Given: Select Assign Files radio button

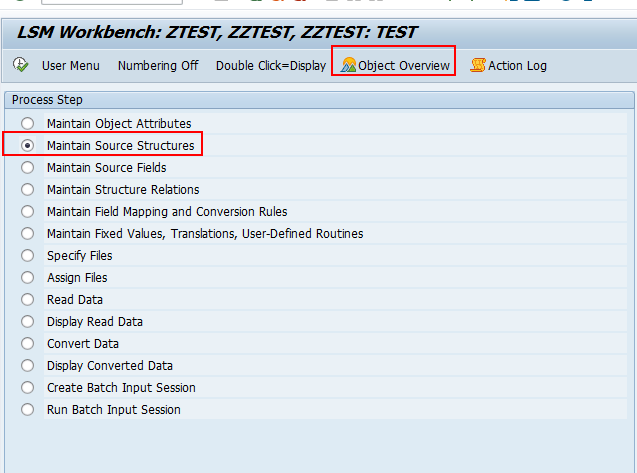Looking at the screenshot, I should (28, 278).
